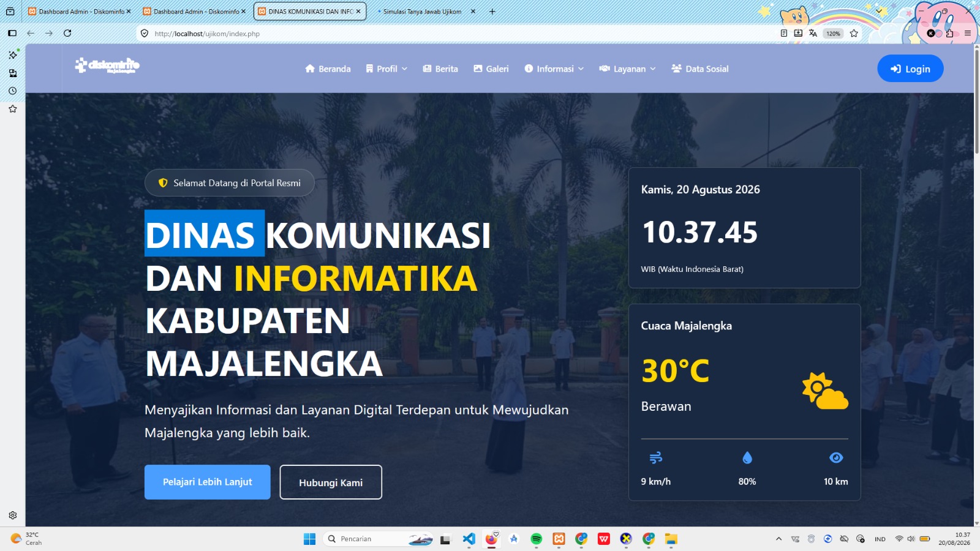Click the Hubungi Kami button
The height and width of the screenshot is (551, 980).
click(331, 482)
